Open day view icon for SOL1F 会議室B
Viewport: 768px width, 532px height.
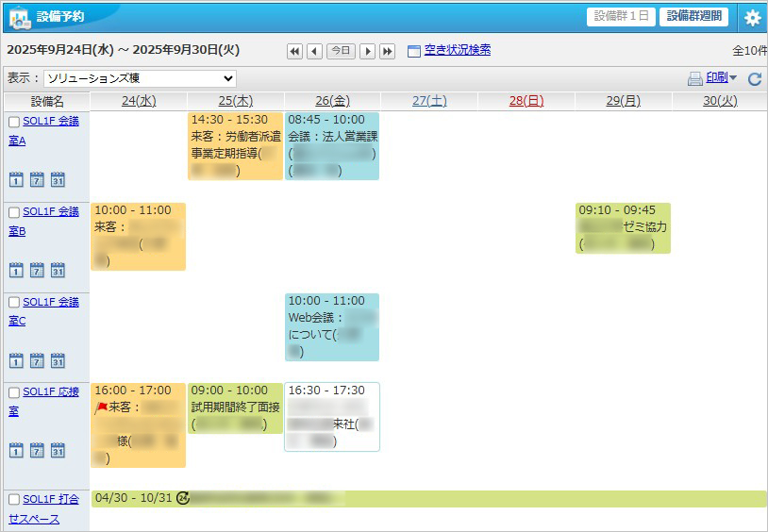click(16, 270)
